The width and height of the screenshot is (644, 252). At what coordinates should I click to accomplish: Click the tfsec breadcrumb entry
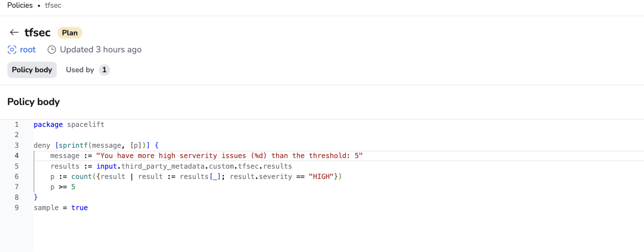click(x=53, y=5)
